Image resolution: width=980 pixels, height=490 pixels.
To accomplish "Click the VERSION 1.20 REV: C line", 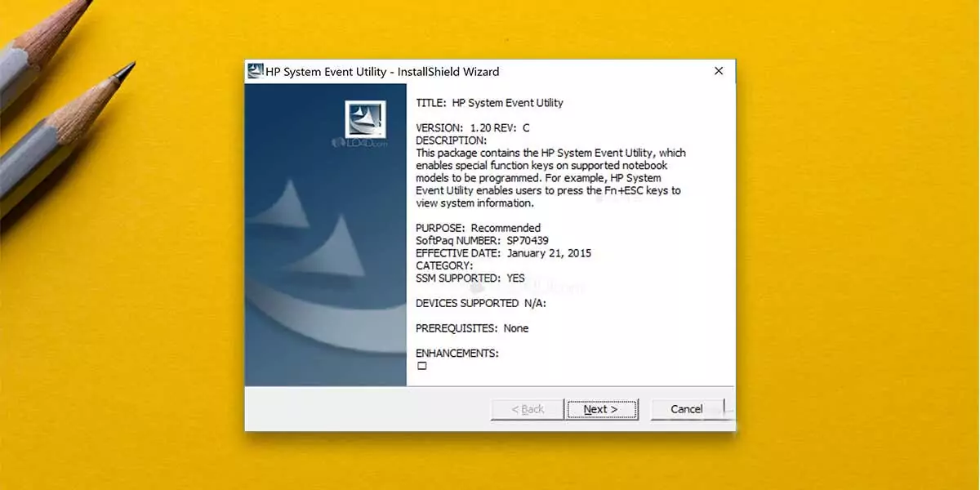I will pyautogui.click(x=473, y=128).
